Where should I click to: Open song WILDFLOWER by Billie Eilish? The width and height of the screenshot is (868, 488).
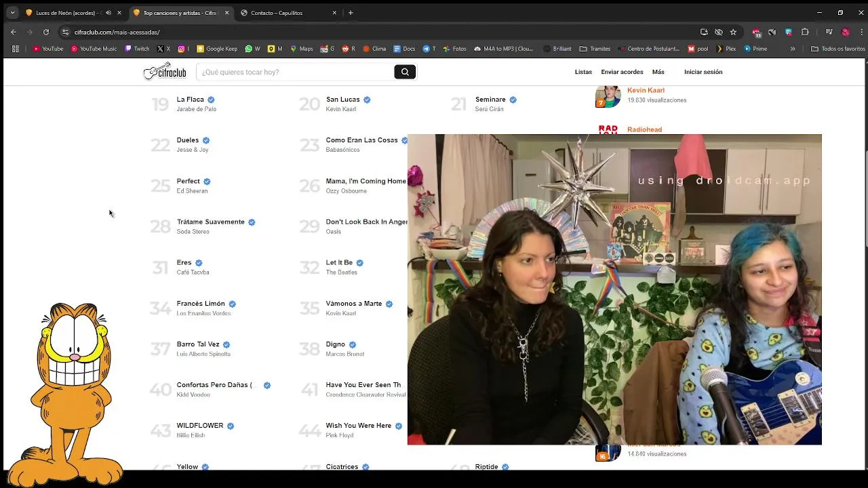tap(200, 426)
